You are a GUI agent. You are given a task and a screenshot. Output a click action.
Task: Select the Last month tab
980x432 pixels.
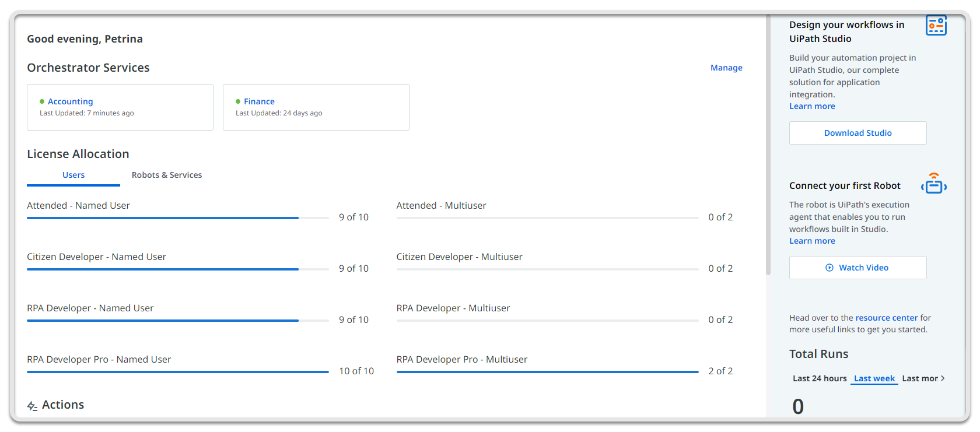click(x=920, y=378)
